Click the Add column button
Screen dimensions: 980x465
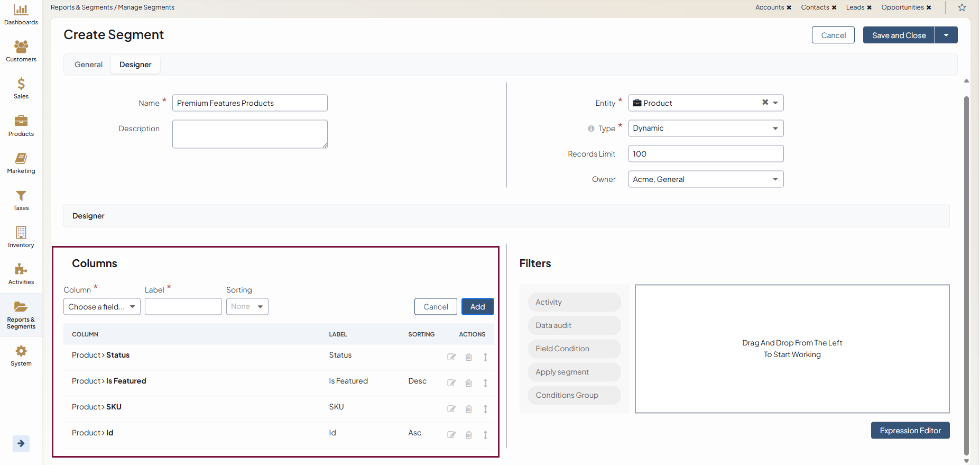(477, 307)
